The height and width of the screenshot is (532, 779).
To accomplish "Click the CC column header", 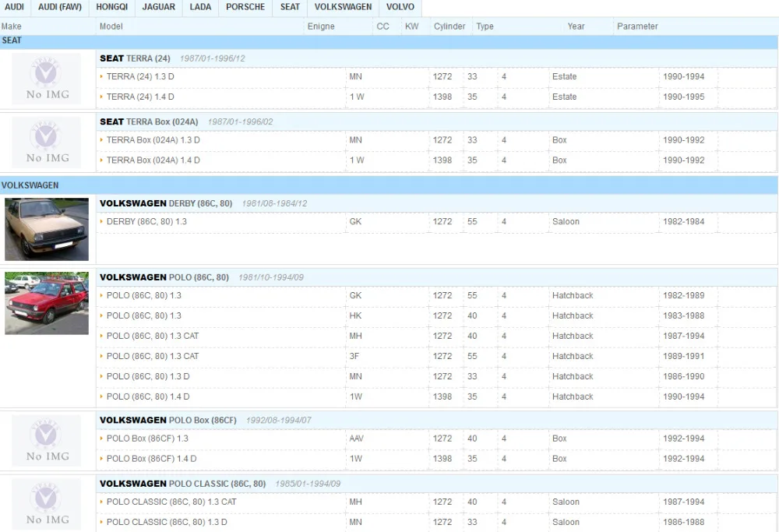I will click(382, 26).
